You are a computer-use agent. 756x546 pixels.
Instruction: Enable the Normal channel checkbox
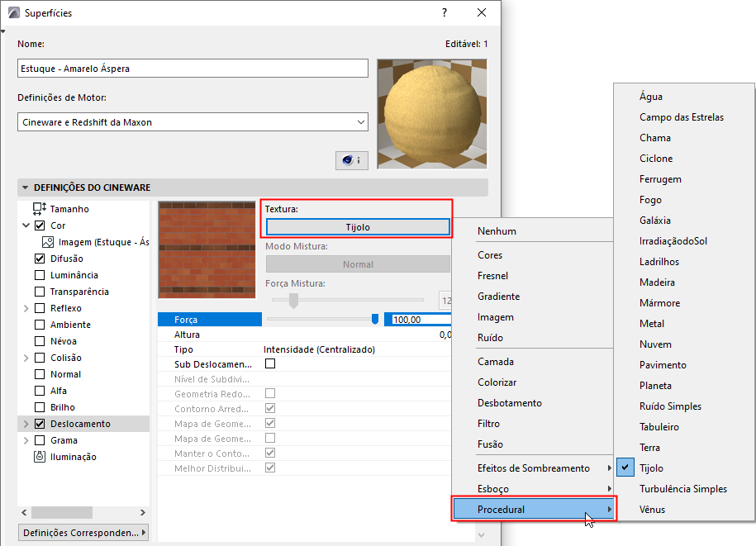point(40,374)
